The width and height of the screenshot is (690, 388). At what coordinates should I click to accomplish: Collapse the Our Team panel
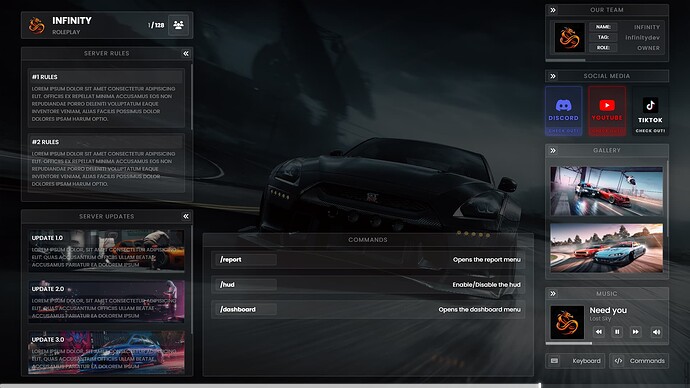click(553, 10)
